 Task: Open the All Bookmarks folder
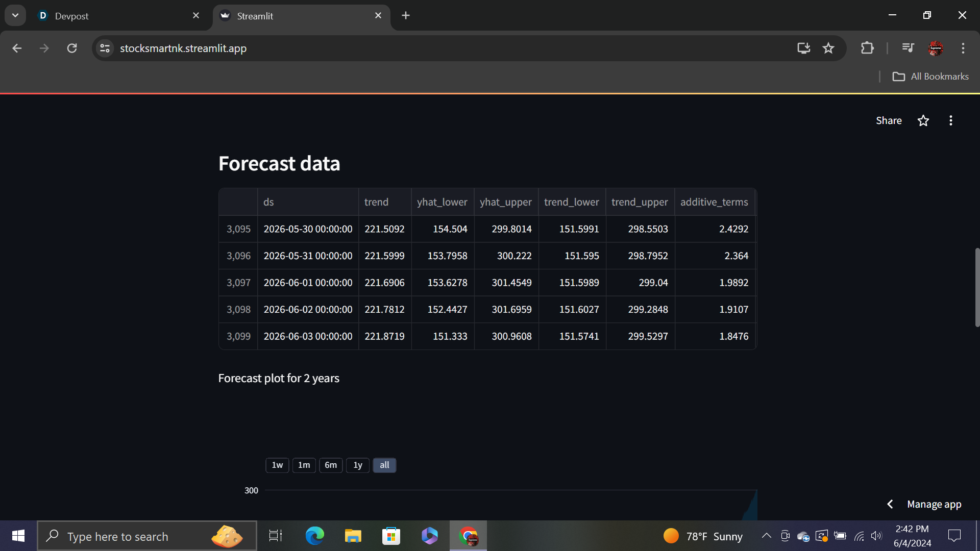coord(930,77)
